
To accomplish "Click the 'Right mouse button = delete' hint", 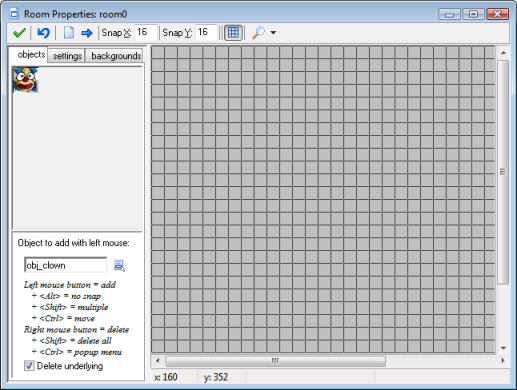I will click(x=76, y=329).
